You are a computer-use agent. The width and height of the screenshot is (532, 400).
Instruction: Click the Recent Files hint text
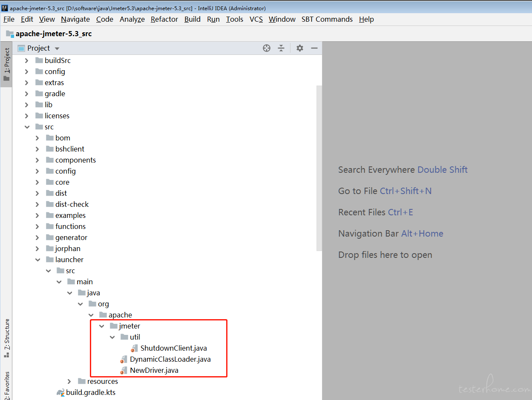(376, 212)
